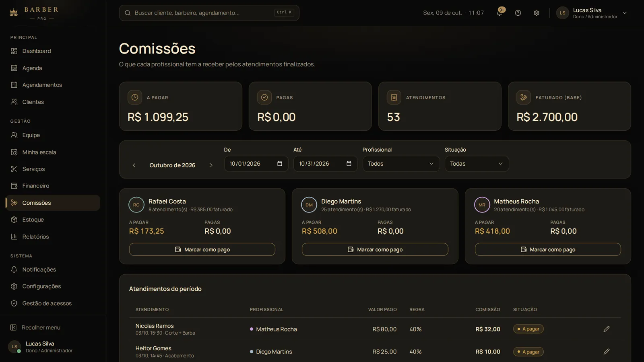Mark Matheus Rocha commission as paid

pyautogui.click(x=548, y=249)
